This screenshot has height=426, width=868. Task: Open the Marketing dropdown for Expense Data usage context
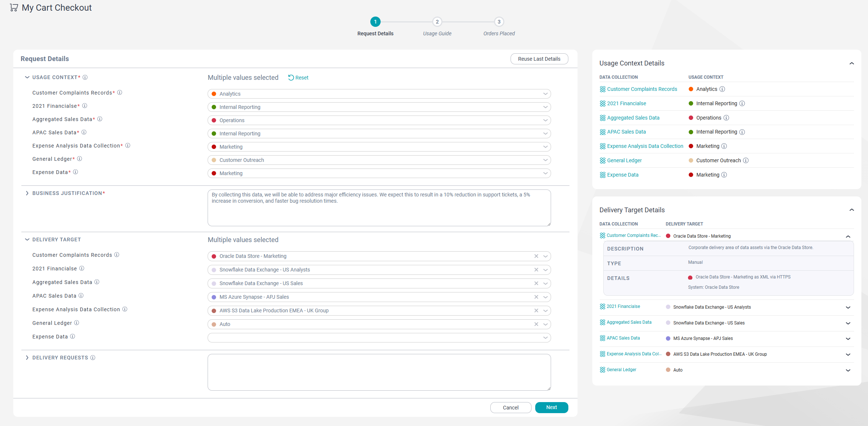[x=379, y=173]
